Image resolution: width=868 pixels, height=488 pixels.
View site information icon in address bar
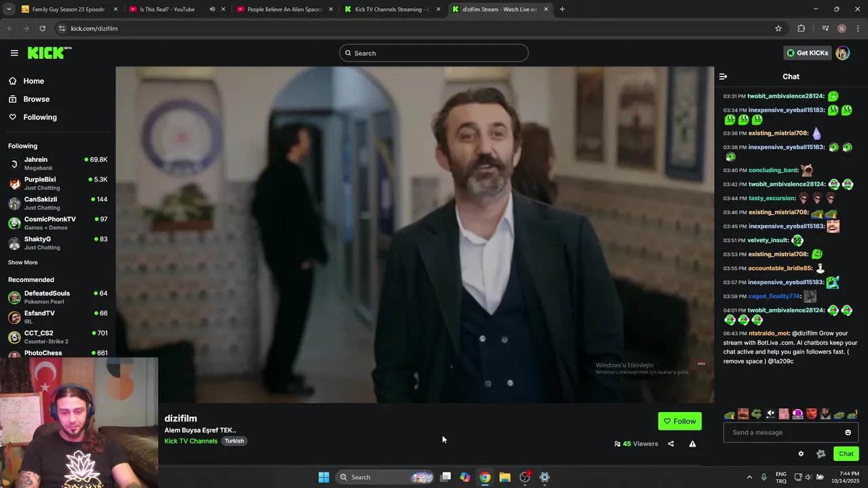tap(62, 28)
